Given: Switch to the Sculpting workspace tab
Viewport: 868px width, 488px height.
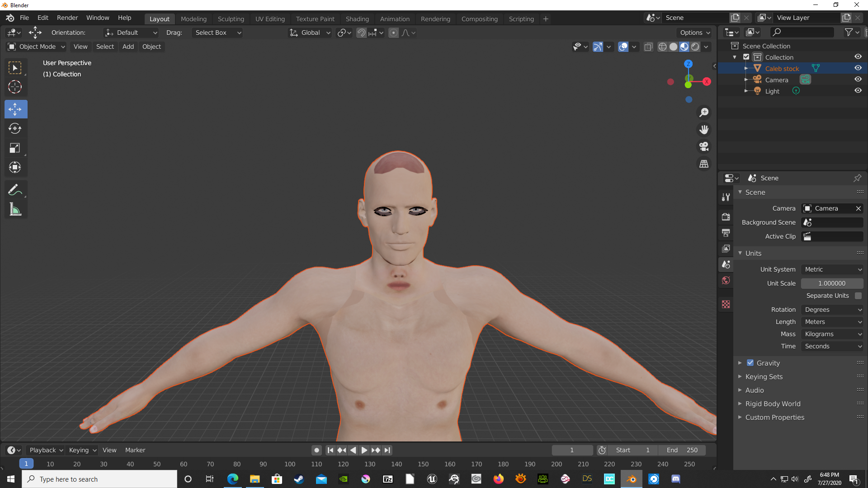Looking at the screenshot, I should click(231, 19).
